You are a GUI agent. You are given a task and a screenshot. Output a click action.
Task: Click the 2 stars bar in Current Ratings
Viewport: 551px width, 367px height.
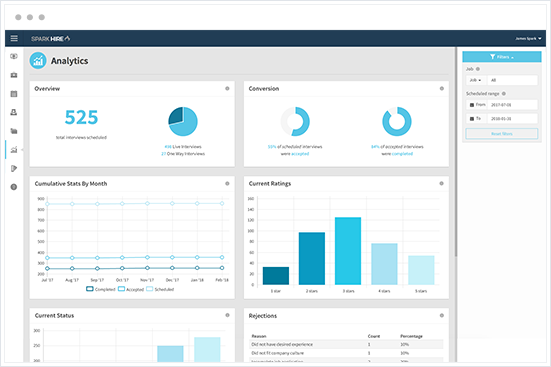click(312, 258)
